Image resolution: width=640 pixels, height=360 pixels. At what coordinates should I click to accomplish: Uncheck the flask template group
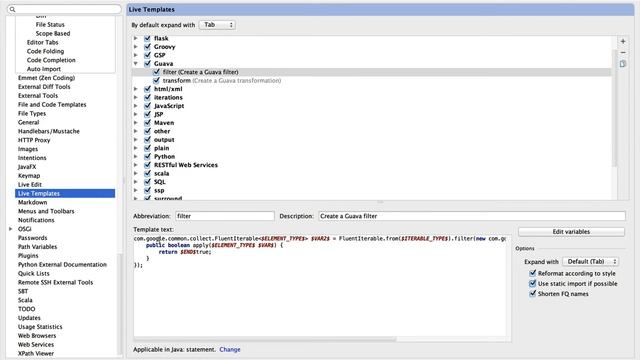point(147,38)
